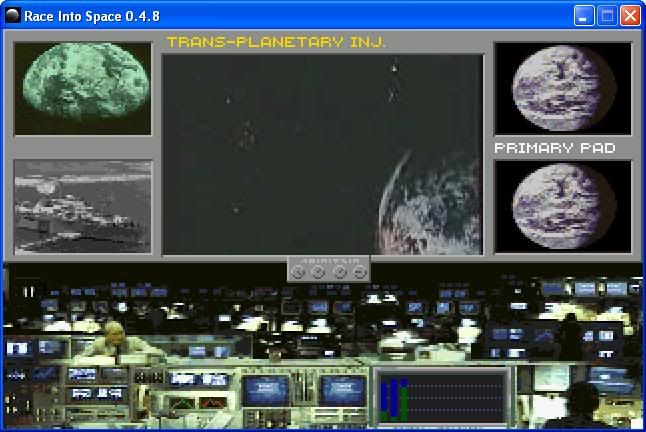Click the TRANS-PLANETARY INJ. step title
Screen dimensions: 646x432
[x=276, y=42]
